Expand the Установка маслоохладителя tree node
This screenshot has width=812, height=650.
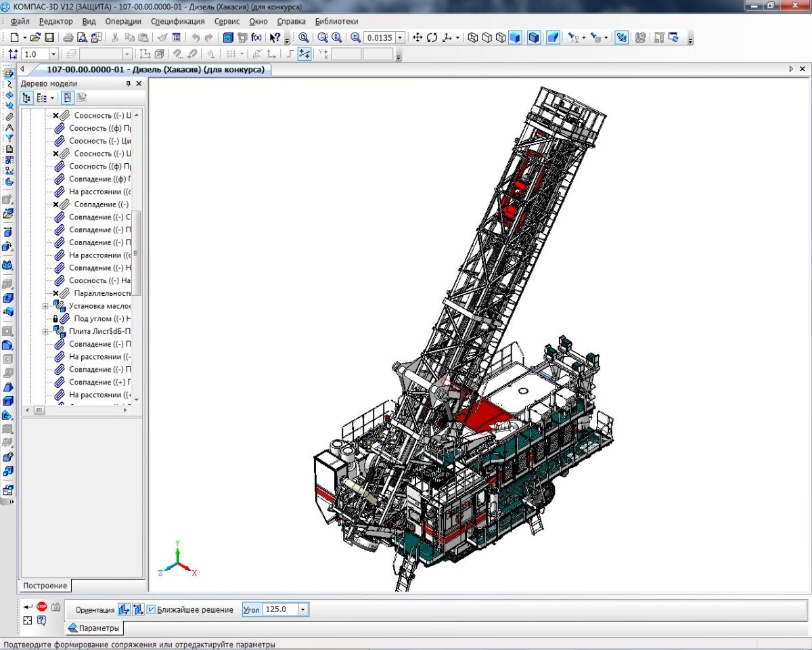[46, 306]
